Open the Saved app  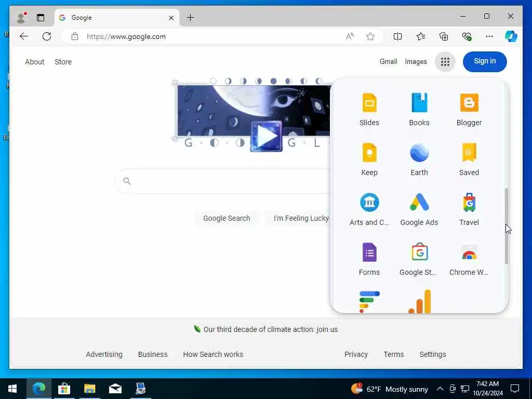pos(469,159)
